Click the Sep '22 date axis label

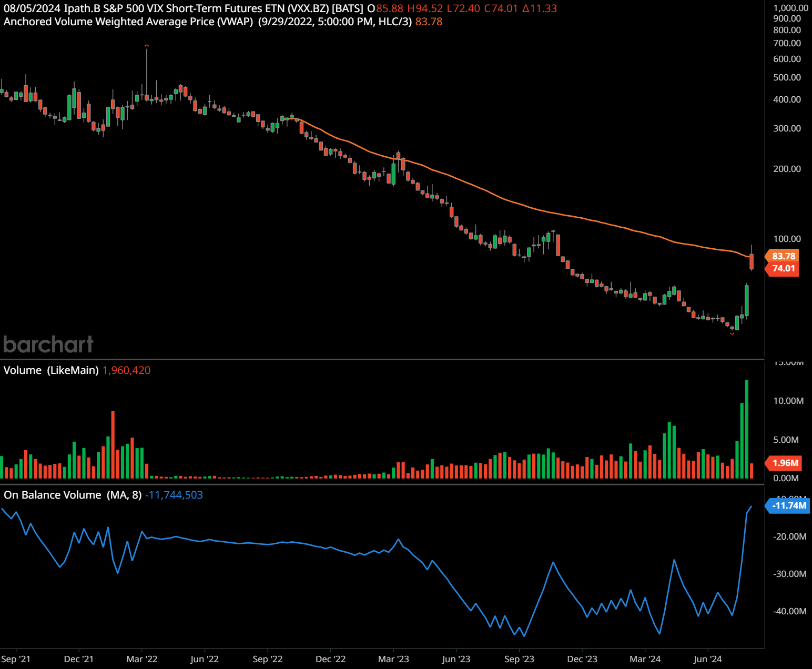point(268,659)
